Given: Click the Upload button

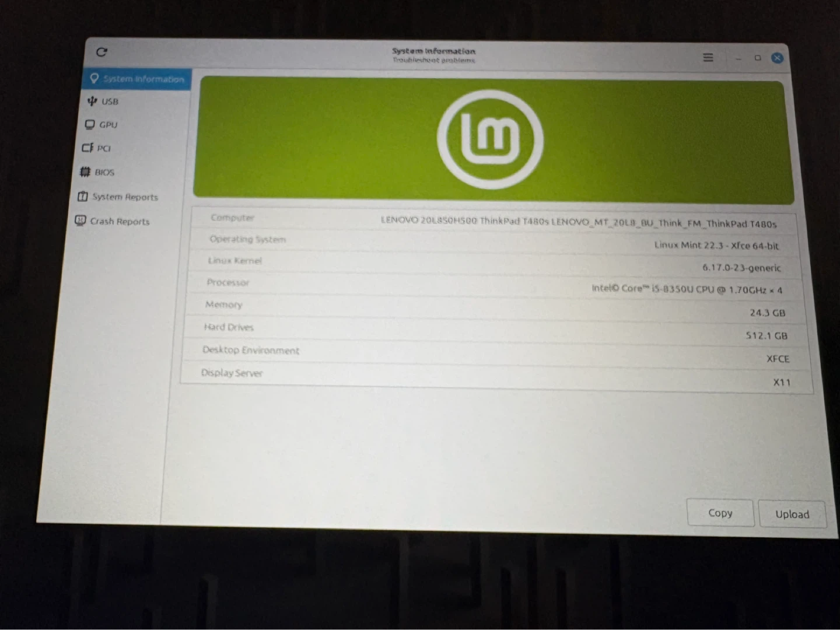Looking at the screenshot, I should pos(792,514).
